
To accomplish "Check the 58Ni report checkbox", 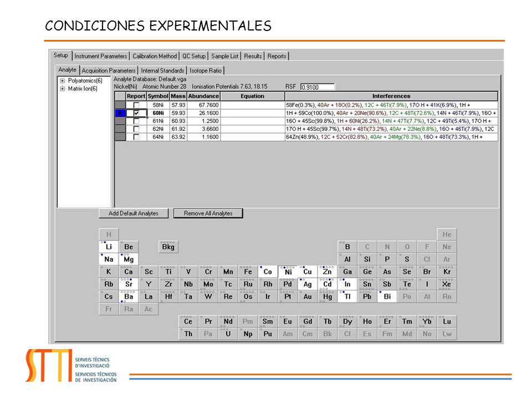I will click(136, 105).
